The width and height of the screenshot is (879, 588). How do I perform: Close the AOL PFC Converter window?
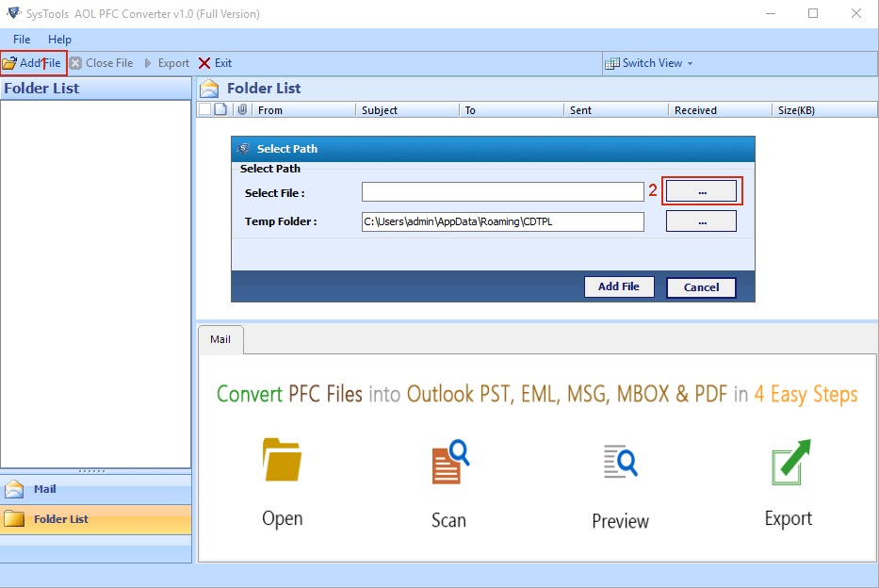point(856,13)
